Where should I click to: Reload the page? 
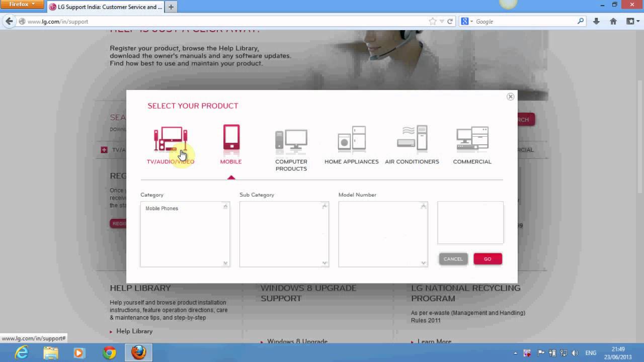(450, 22)
